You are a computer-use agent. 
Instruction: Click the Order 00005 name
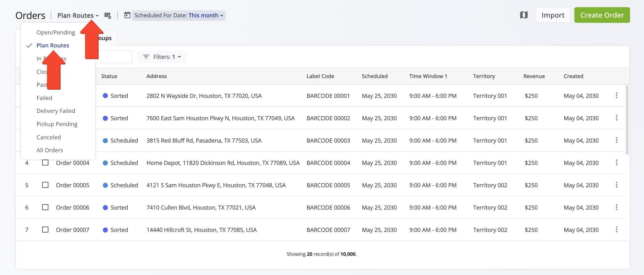tap(73, 185)
